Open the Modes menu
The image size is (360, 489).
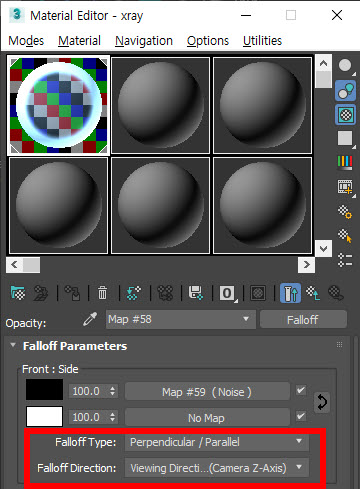(26, 41)
